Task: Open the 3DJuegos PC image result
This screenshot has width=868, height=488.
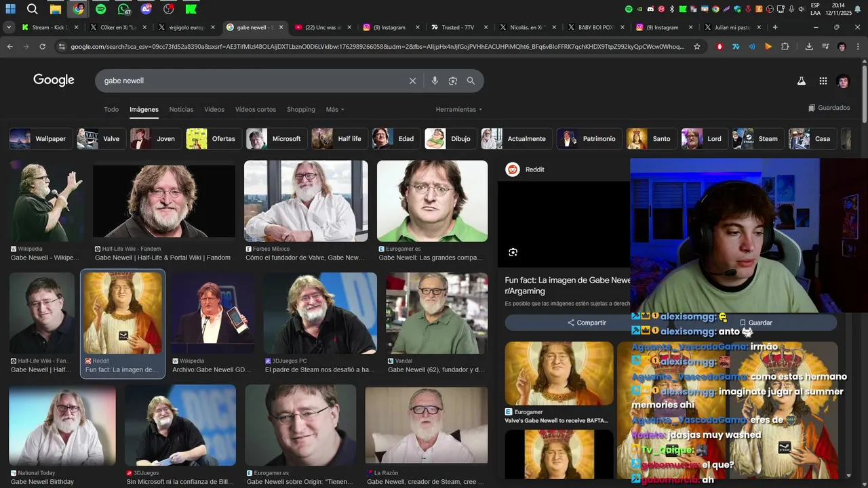Action: tap(320, 313)
